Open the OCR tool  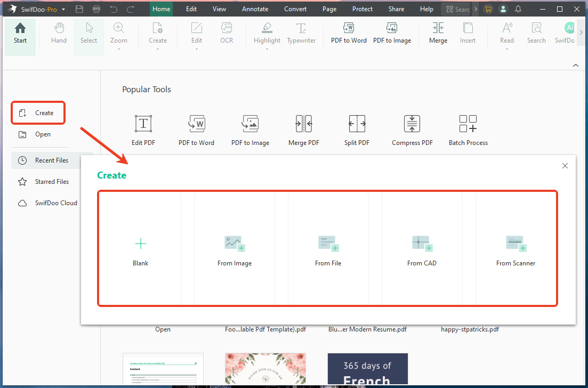[226, 34]
